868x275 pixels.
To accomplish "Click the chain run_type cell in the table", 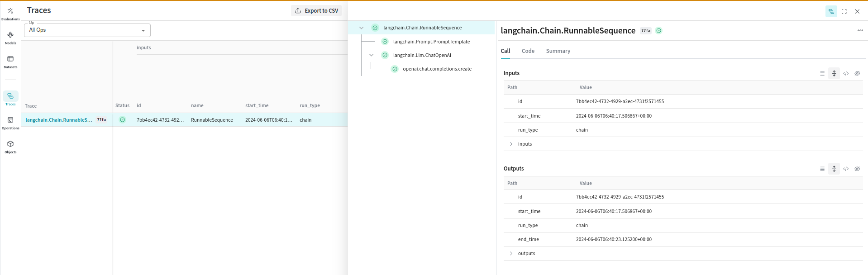I will pos(305,120).
